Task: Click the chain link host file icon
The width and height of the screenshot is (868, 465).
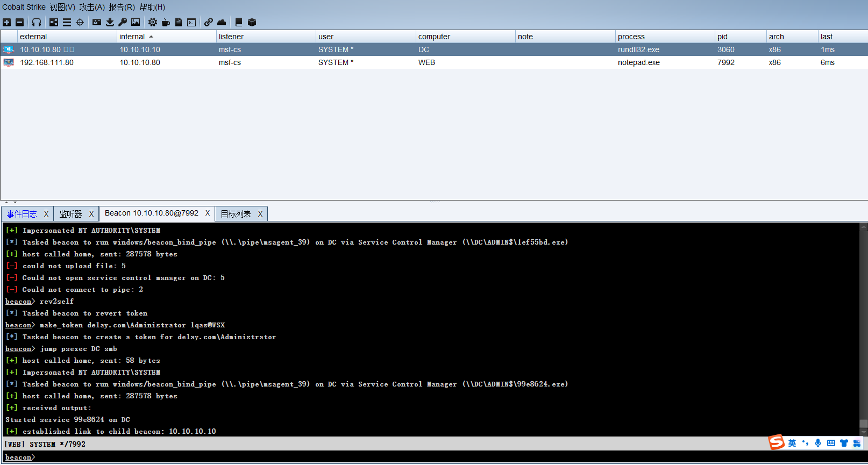Action: click(x=209, y=22)
